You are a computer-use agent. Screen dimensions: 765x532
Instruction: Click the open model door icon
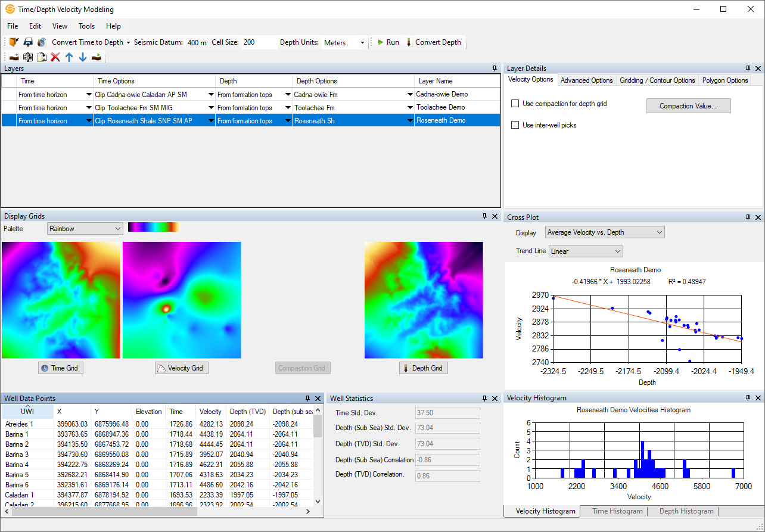tap(14, 42)
